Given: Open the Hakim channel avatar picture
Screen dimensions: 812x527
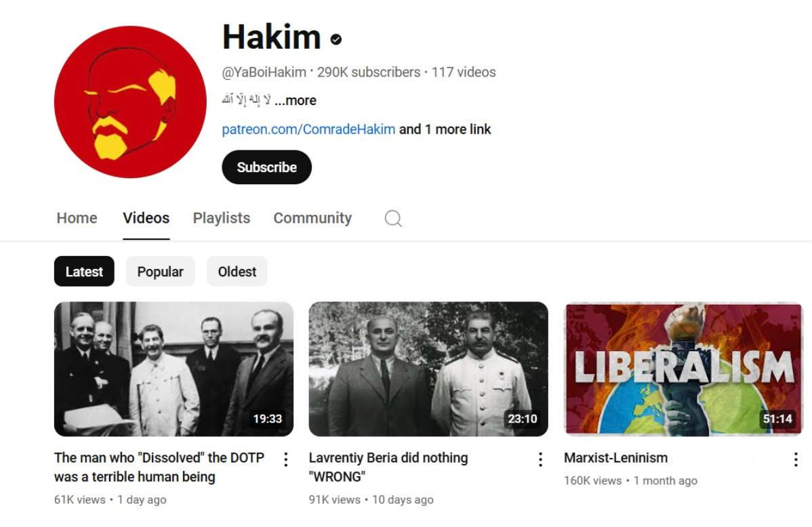Looking at the screenshot, I should coord(130,102).
